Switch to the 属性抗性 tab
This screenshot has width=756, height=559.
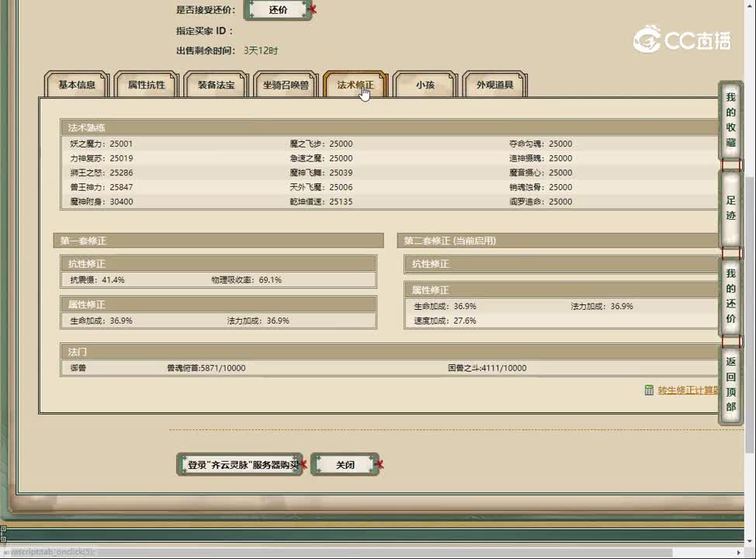[x=147, y=85]
